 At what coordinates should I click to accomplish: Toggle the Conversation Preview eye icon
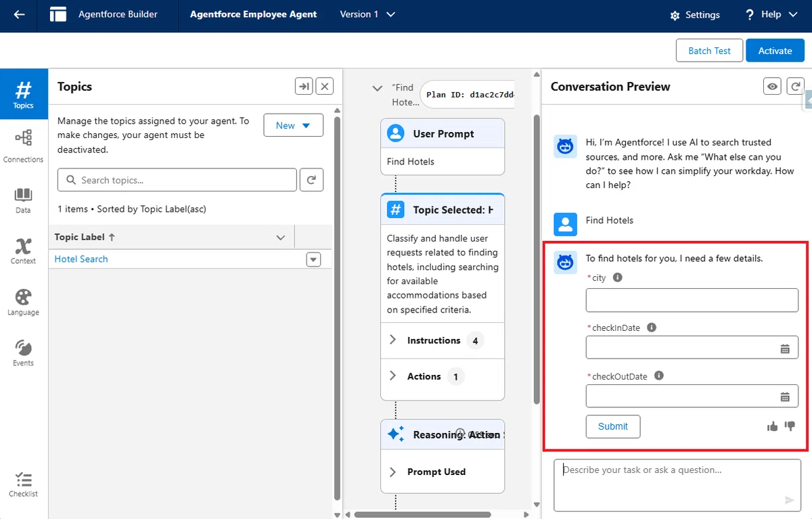tap(772, 86)
